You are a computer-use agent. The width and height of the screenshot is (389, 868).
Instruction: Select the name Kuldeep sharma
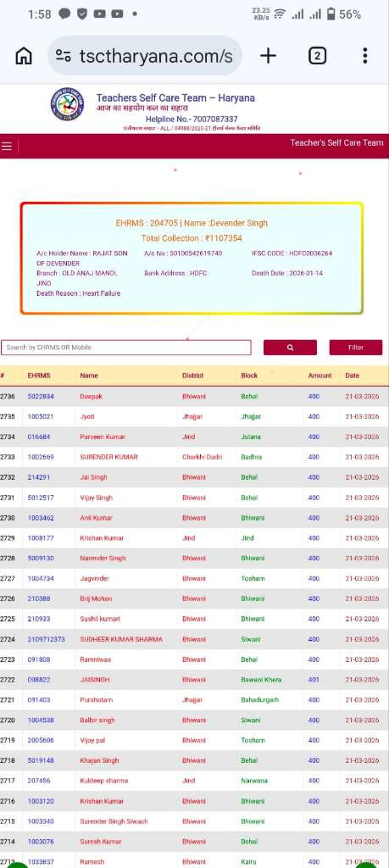pyautogui.click(x=104, y=781)
